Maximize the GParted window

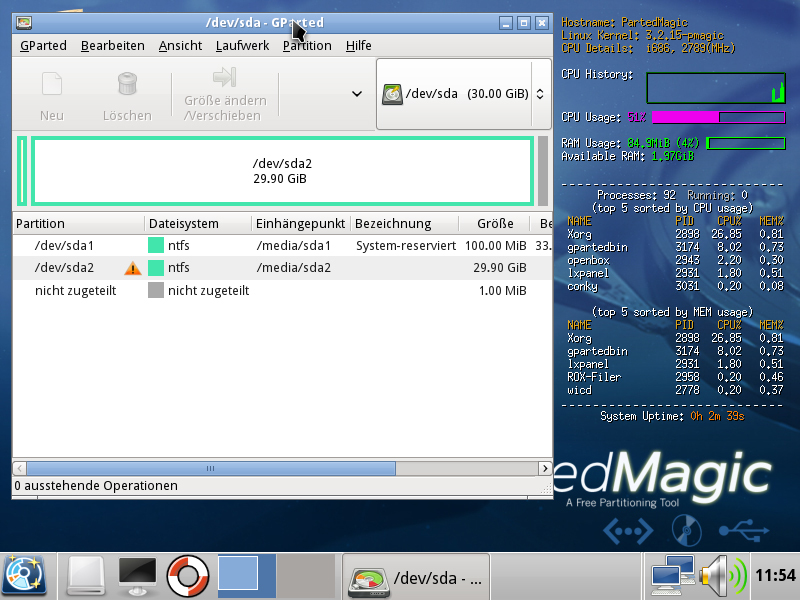(524, 22)
